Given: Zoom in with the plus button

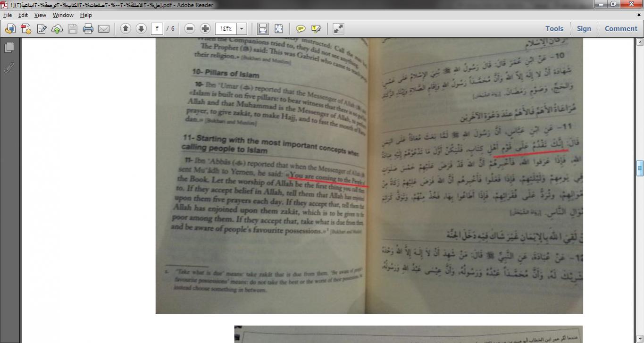Looking at the screenshot, I should [205, 29].
